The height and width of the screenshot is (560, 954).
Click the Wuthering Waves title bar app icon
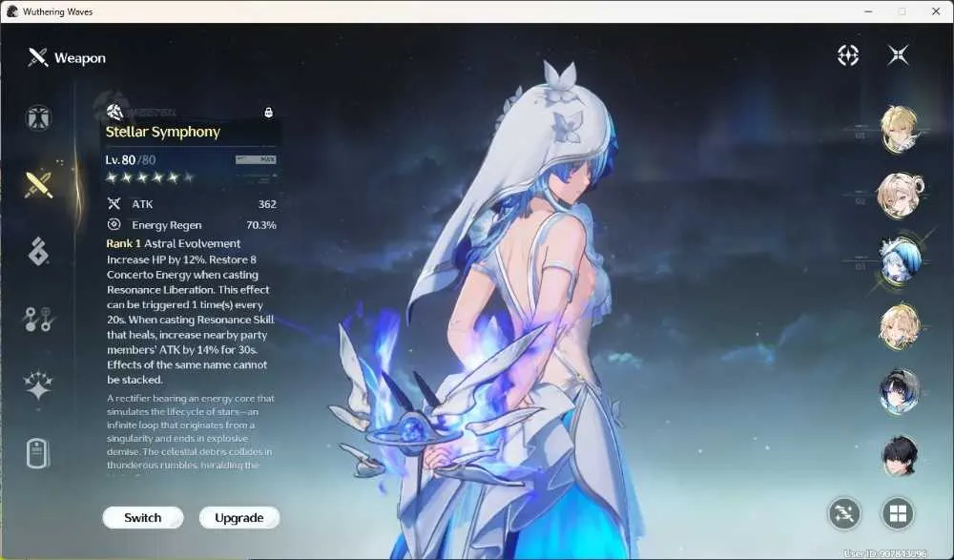click(12, 11)
